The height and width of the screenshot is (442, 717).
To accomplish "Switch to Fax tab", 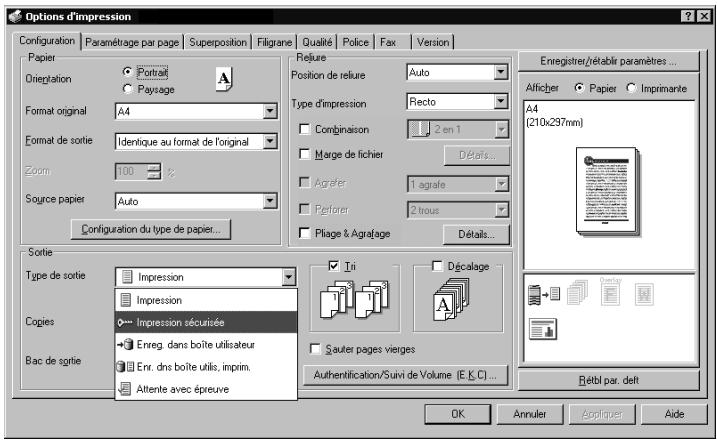I will [393, 42].
